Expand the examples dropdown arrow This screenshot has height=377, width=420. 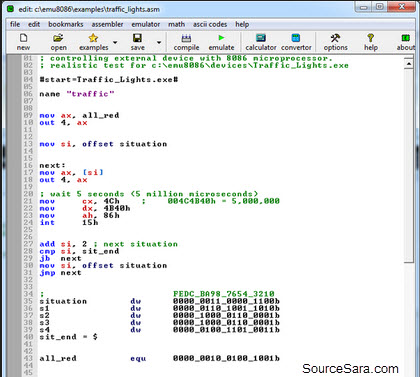[x=115, y=42]
